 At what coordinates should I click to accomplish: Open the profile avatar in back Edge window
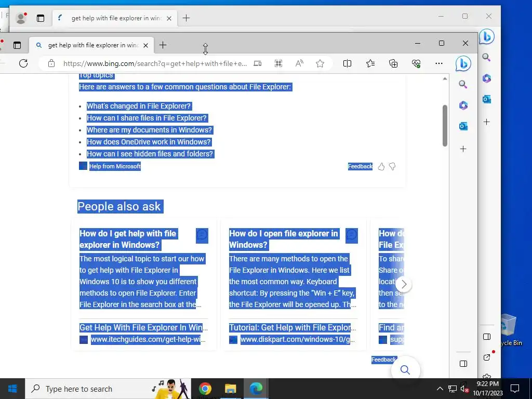tap(21, 18)
